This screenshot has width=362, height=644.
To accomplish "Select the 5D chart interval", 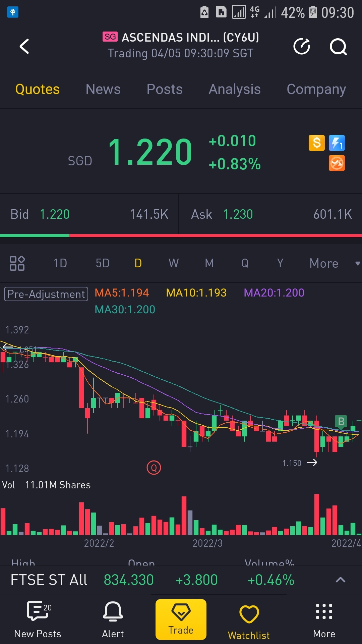I will [103, 263].
